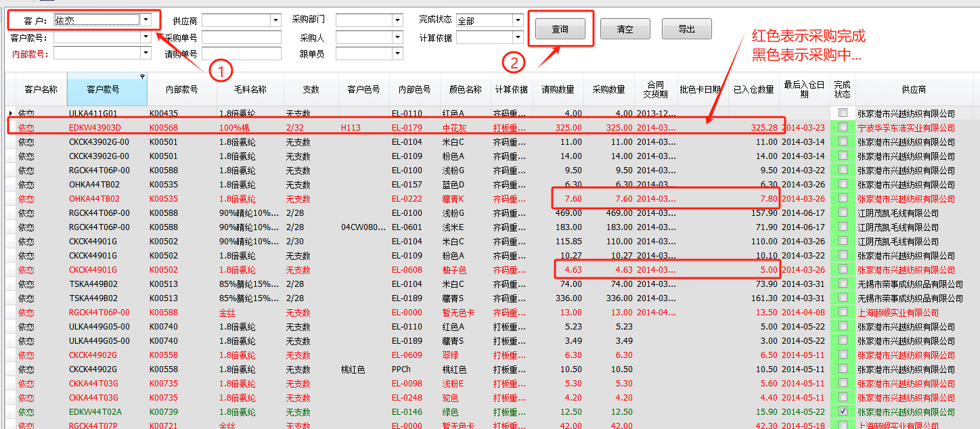Viewport: 980px width, 429px height.
Task: Click the 批色卡日期 column header
Action: tap(703, 89)
